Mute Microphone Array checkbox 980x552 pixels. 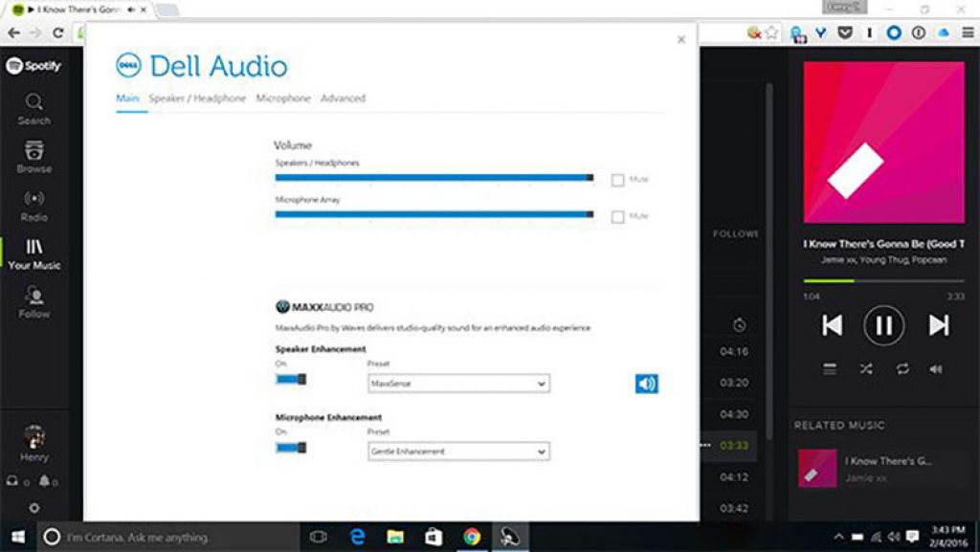point(617,216)
